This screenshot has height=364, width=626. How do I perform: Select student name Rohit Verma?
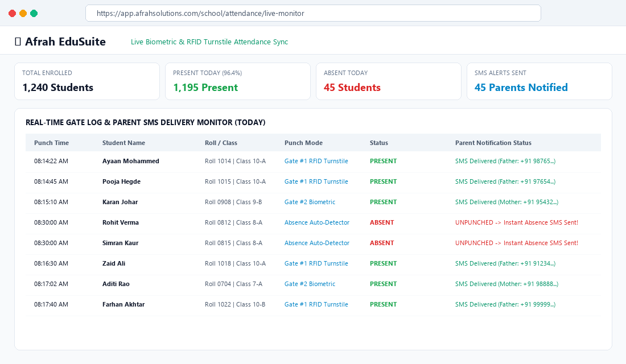[121, 223]
